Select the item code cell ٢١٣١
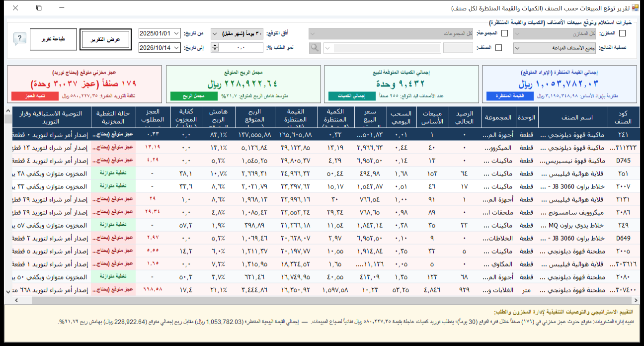This screenshot has height=346, width=644. click(x=623, y=199)
